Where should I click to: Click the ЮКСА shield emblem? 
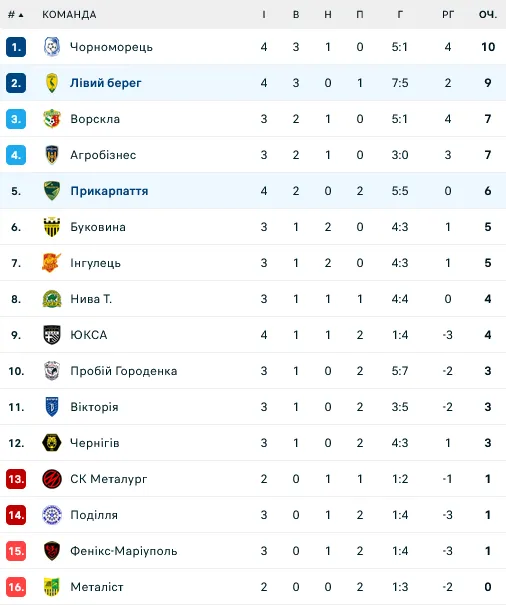[x=52, y=335]
